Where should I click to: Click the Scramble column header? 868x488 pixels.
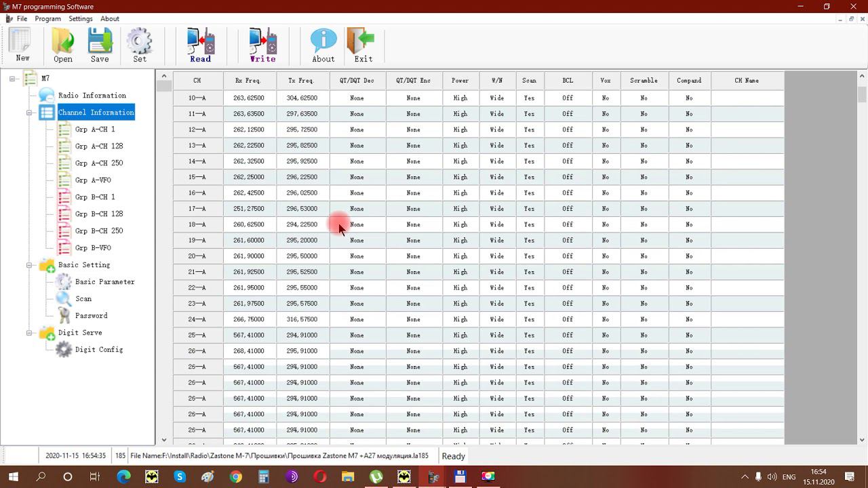[644, 81]
